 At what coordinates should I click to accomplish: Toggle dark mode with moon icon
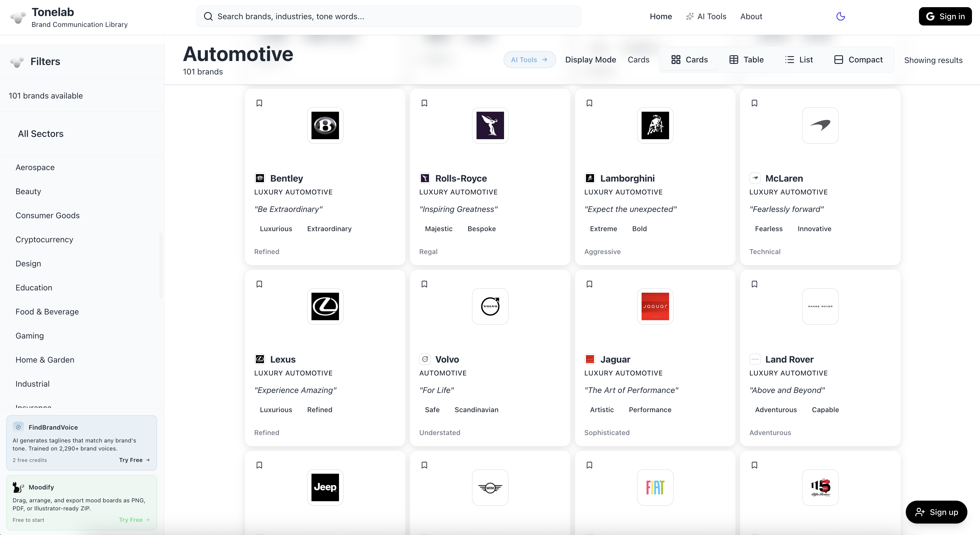(841, 16)
